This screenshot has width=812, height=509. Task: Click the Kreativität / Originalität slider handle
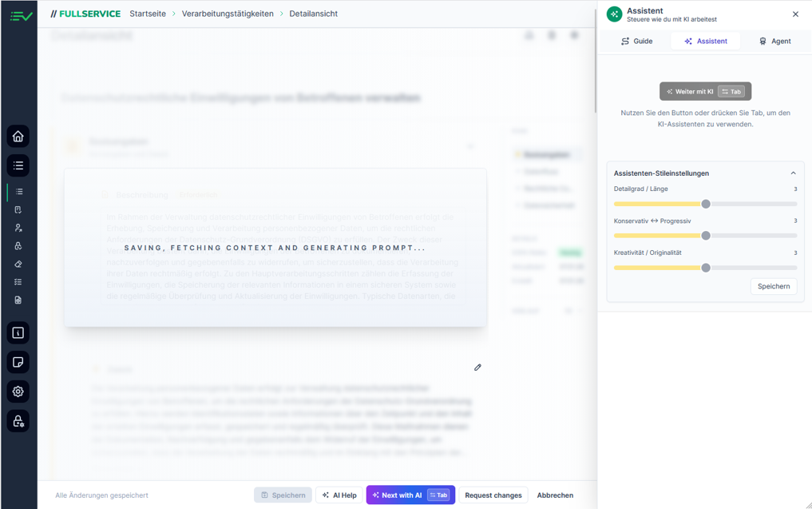coord(706,268)
